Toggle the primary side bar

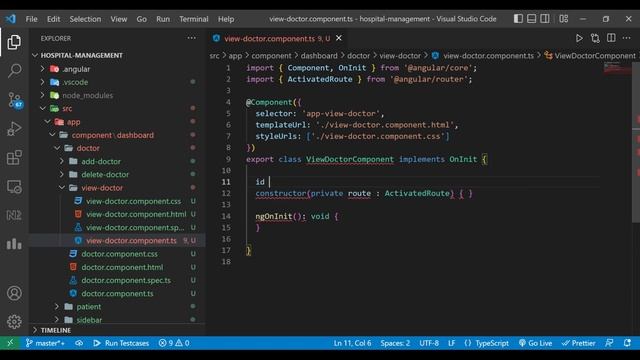518,19
